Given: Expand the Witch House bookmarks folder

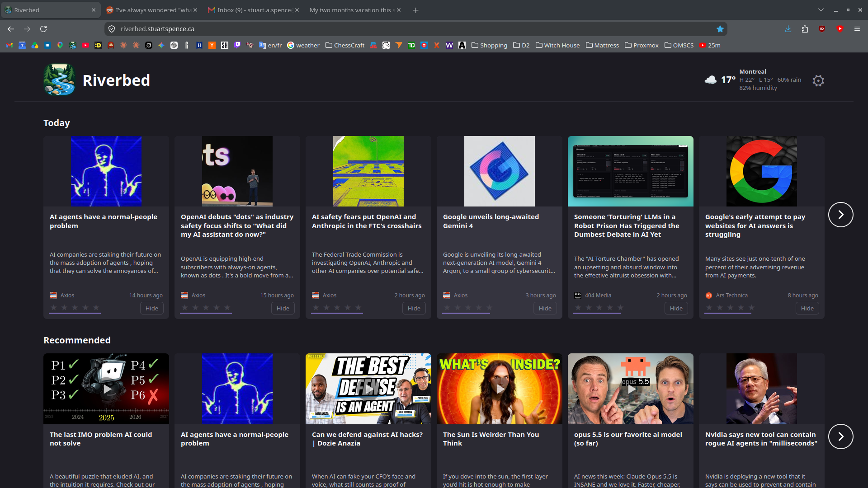Looking at the screenshot, I should pyautogui.click(x=557, y=45).
